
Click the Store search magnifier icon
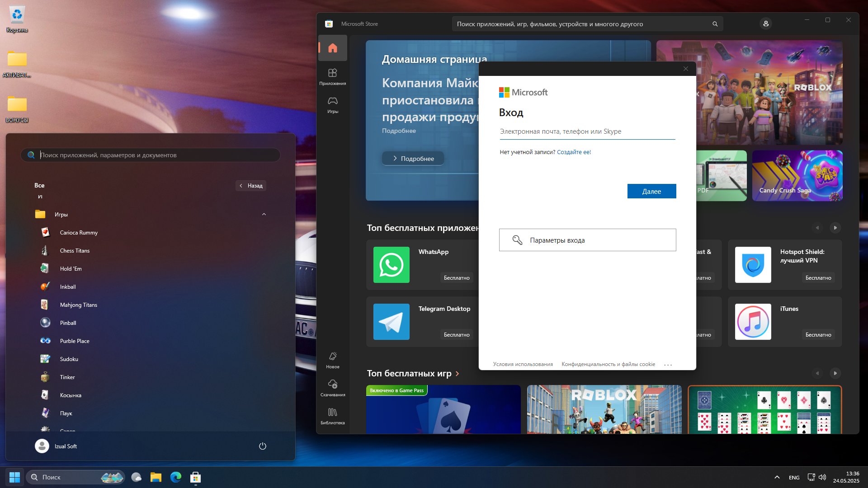coord(715,24)
